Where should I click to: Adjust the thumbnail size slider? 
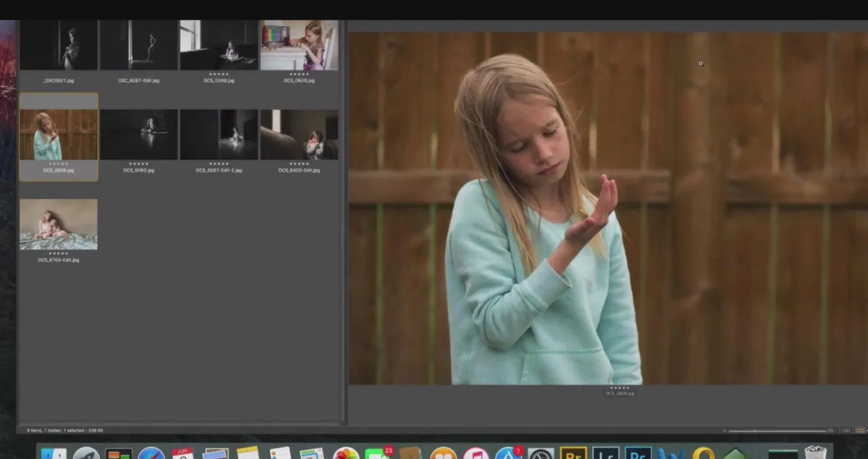click(777, 431)
